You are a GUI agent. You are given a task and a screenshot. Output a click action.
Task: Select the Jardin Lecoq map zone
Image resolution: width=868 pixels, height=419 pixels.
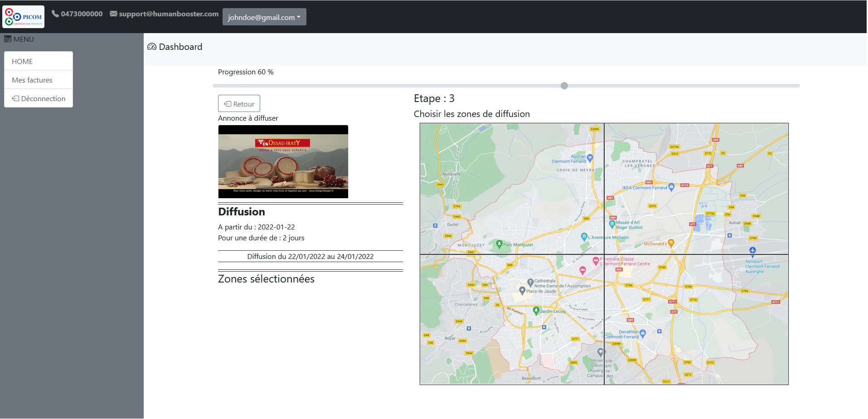512,320
